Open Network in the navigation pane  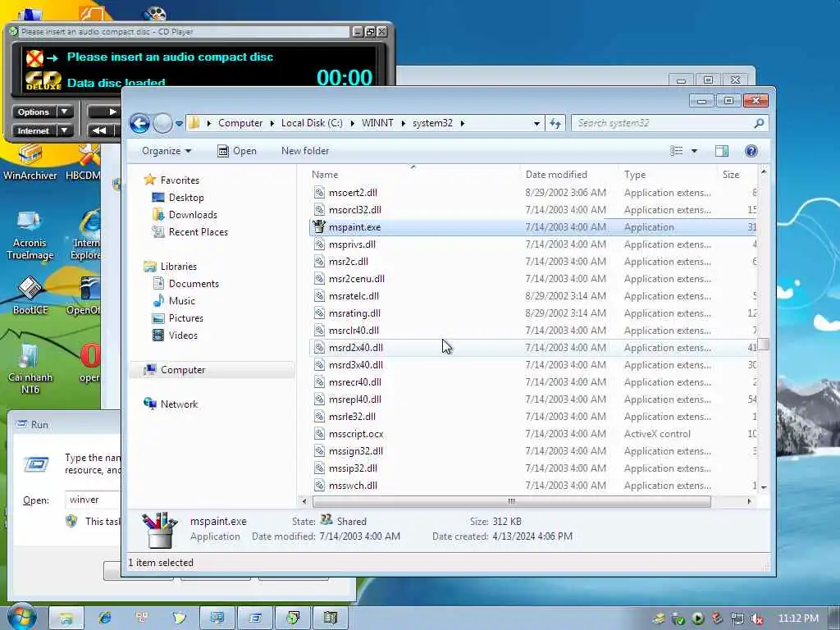click(179, 404)
